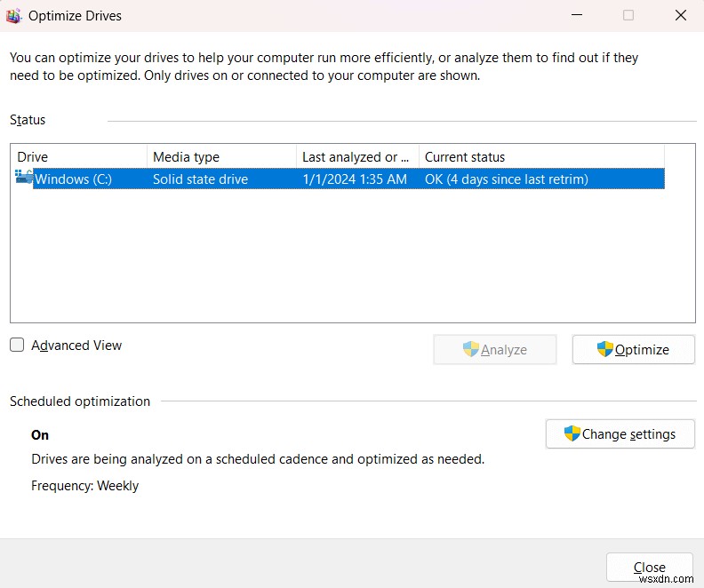This screenshot has width=704, height=588.
Task: Click the Frequency: Weekly text
Action: coord(84,486)
